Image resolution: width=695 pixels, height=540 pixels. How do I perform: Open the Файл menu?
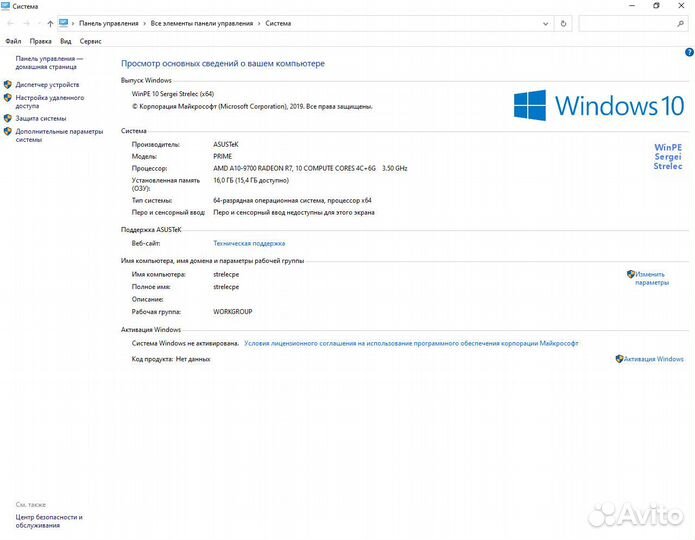(13, 41)
